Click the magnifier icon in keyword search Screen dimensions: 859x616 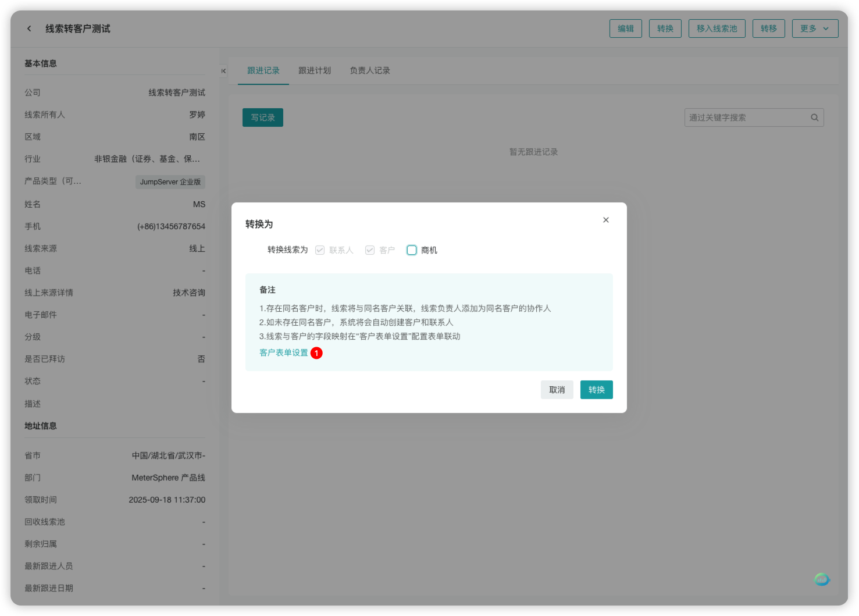coord(814,117)
